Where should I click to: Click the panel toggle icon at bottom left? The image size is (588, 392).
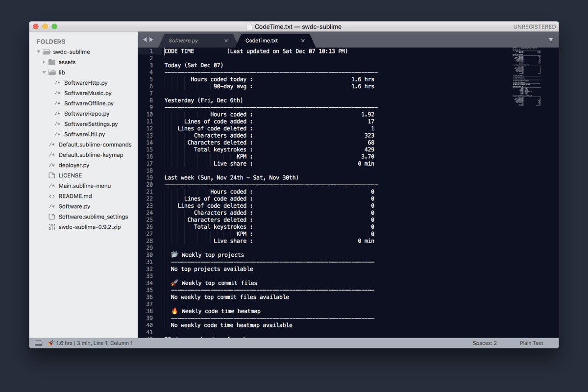click(x=39, y=343)
